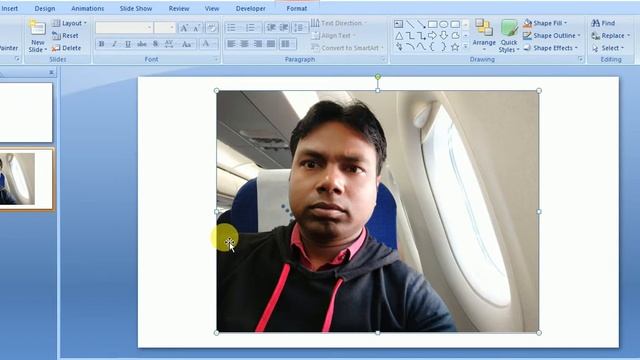The image size is (640, 360).
Task: Toggle Center text alignment
Action: [244, 44]
